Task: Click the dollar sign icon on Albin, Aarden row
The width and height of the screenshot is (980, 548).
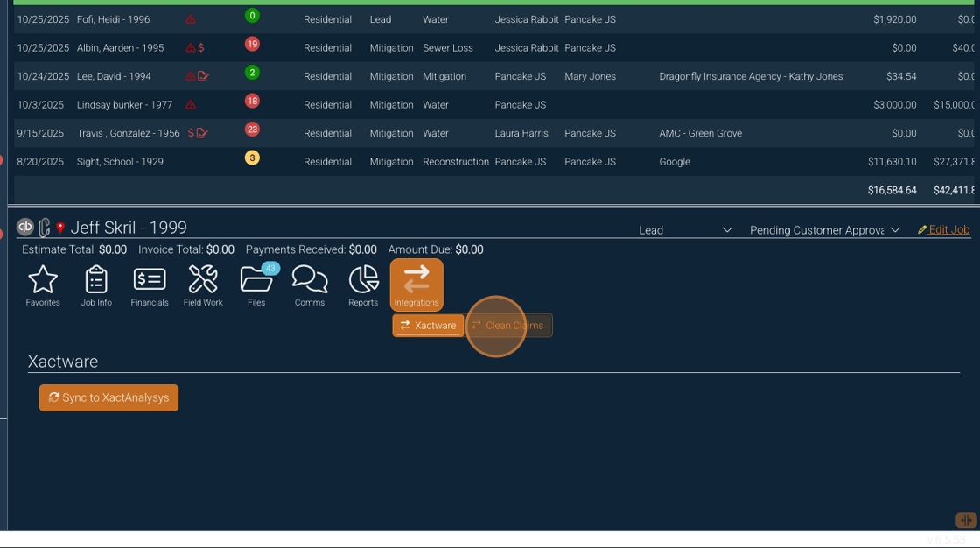Action: pyautogui.click(x=201, y=47)
